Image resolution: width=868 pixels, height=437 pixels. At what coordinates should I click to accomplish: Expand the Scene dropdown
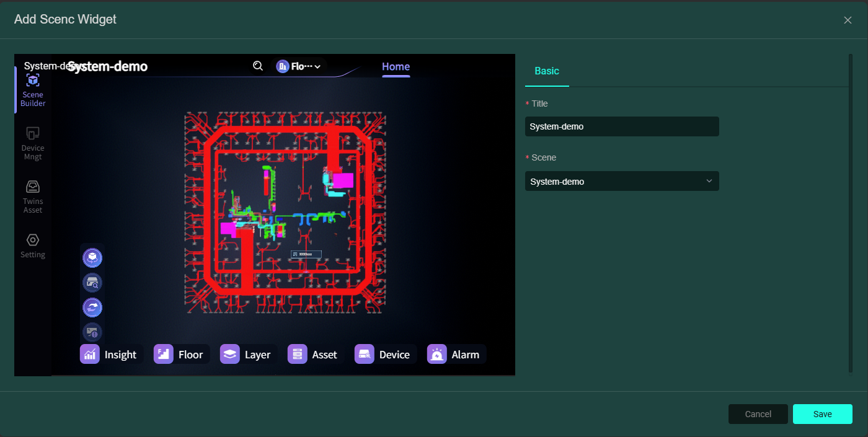pos(622,182)
